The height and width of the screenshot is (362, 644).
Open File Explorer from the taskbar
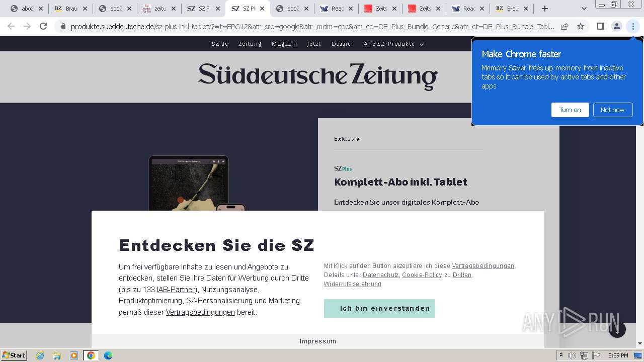[57, 355]
